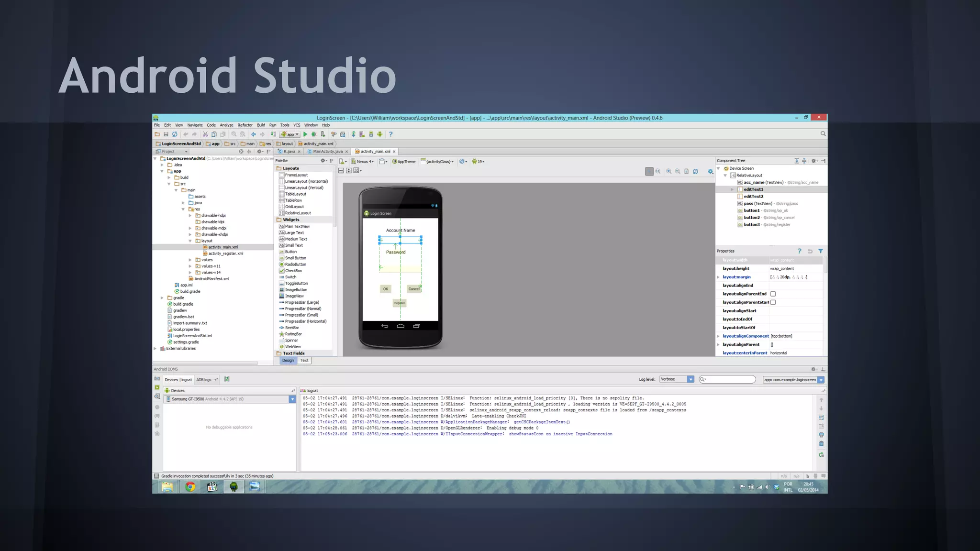
Task: Click the Cancel button in the phone preview
Action: coord(414,289)
